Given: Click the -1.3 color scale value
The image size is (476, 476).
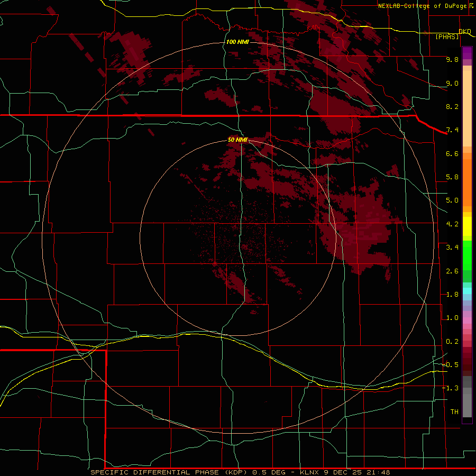Looking at the screenshot, I should pos(451,388).
